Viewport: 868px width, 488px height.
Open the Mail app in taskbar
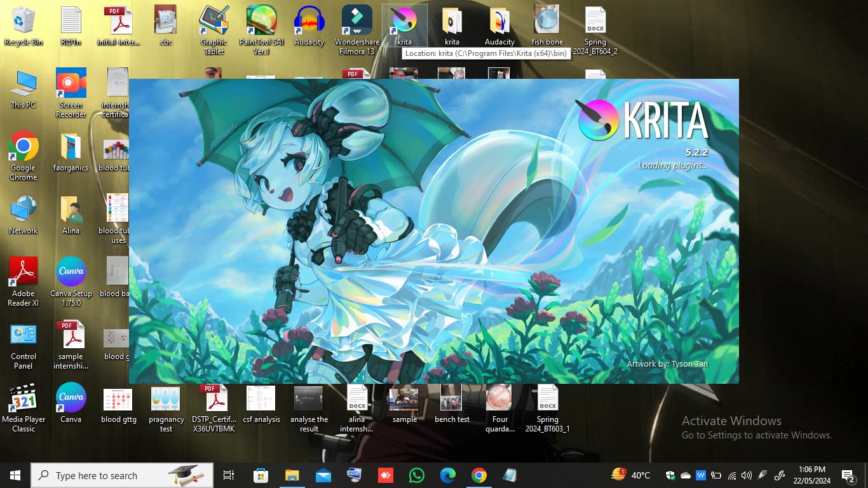click(323, 475)
